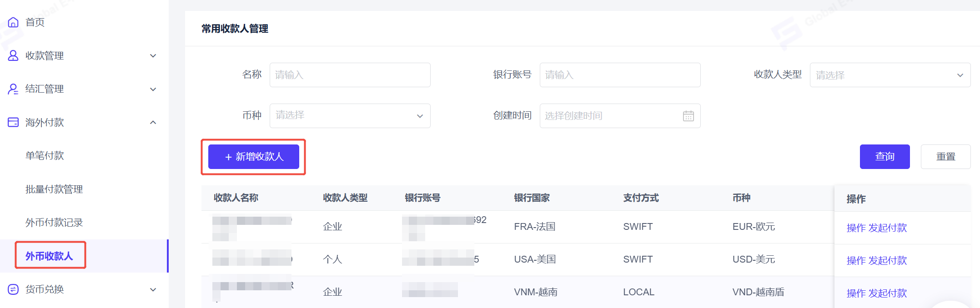Open 单笔付款 in the sidebar
This screenshot has height=308, width=980.
pos(45,156)
